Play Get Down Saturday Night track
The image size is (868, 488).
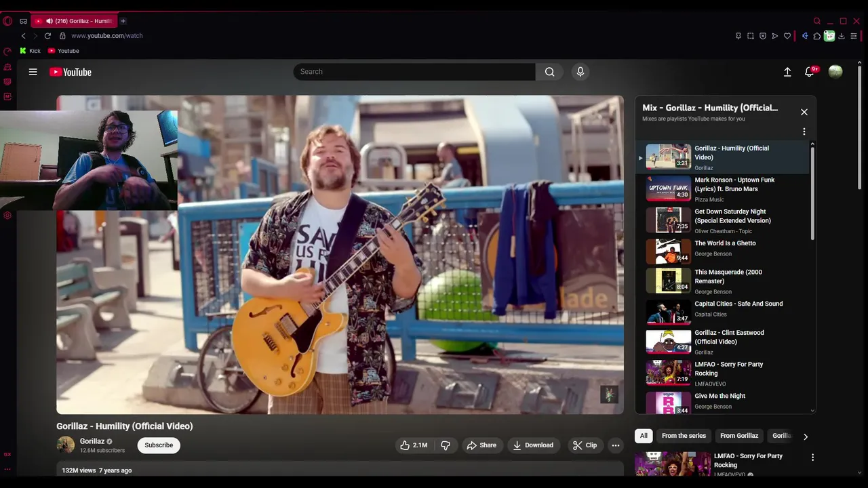point(722,220)
